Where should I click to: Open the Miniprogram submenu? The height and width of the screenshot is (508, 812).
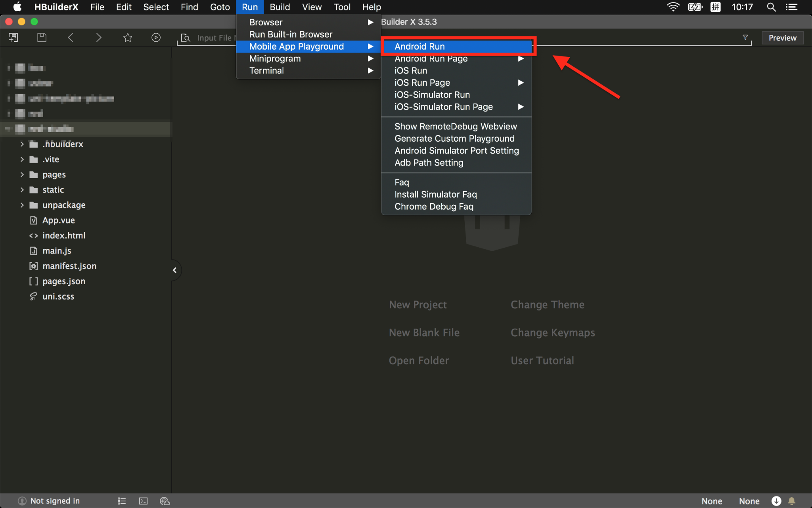(x=275, y=59)
